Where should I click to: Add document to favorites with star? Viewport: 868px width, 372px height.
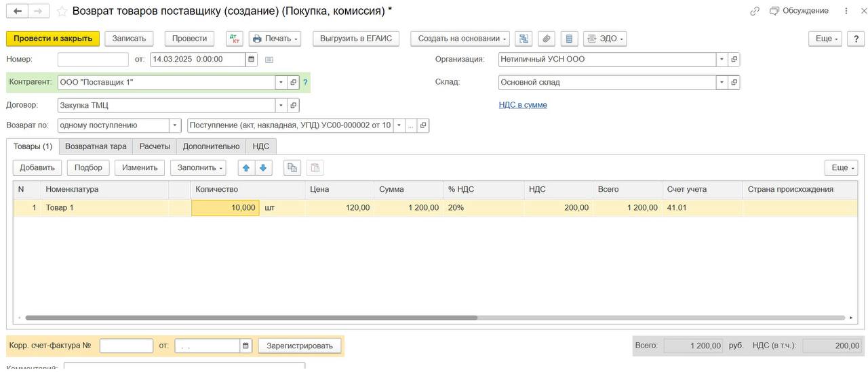click(x=62, y=11)
